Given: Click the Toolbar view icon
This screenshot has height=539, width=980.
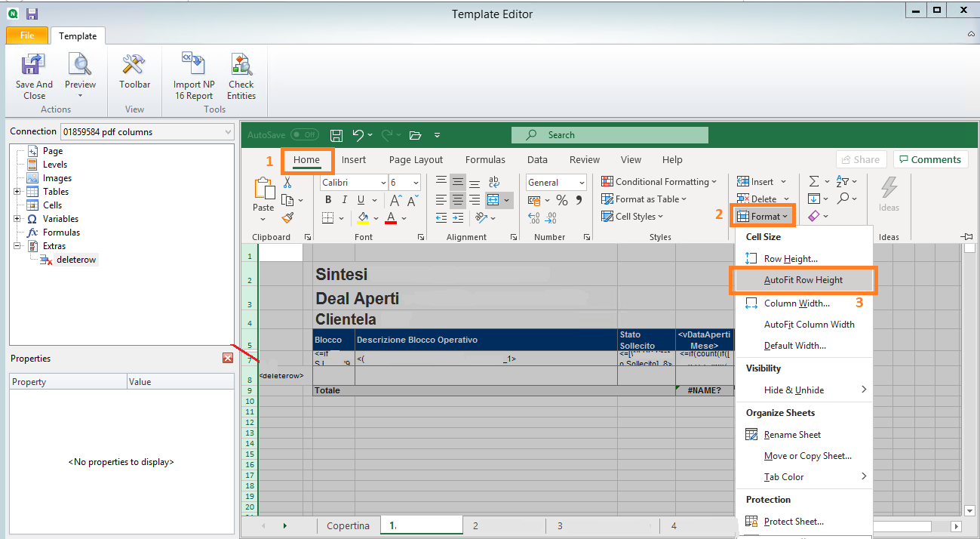Looking at the screenshot, I should click(134, 66).
